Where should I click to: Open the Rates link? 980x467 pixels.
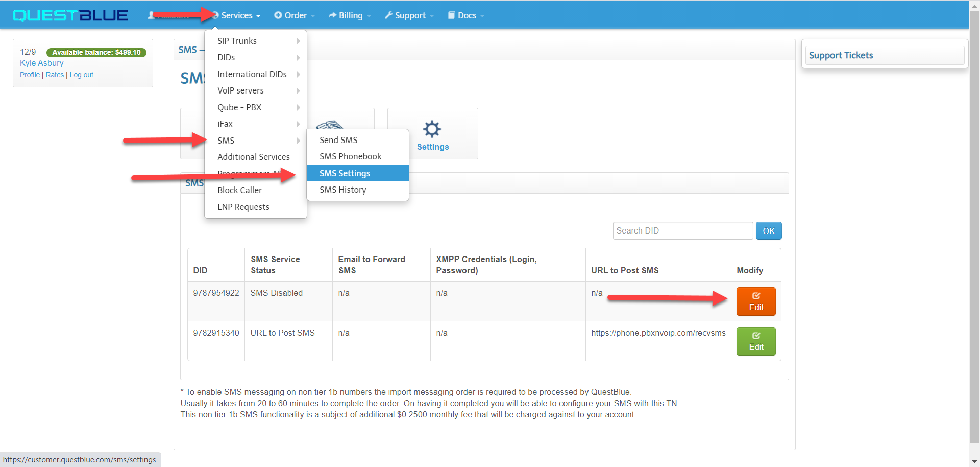coord(55,75)
